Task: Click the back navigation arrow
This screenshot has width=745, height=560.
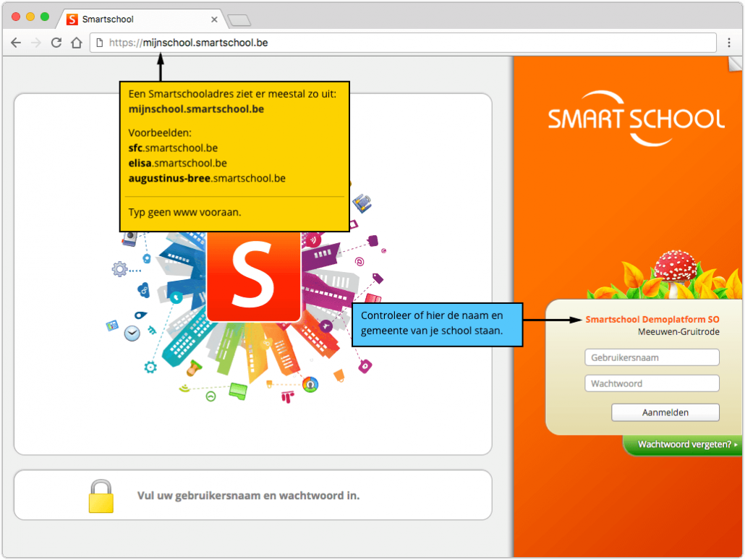Action: pyautogui.click(x=16, y=43)
